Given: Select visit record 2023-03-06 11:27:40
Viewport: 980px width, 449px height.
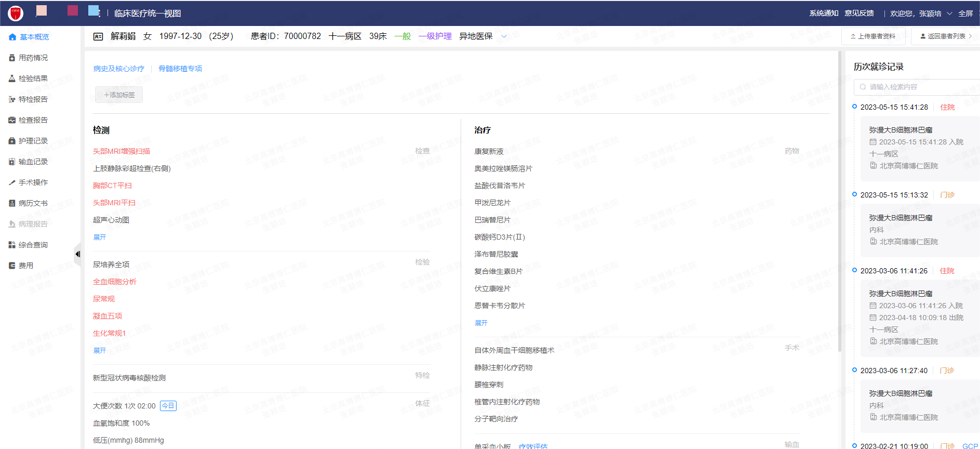Looking at the screenshot, I should [x=894, y=371].
